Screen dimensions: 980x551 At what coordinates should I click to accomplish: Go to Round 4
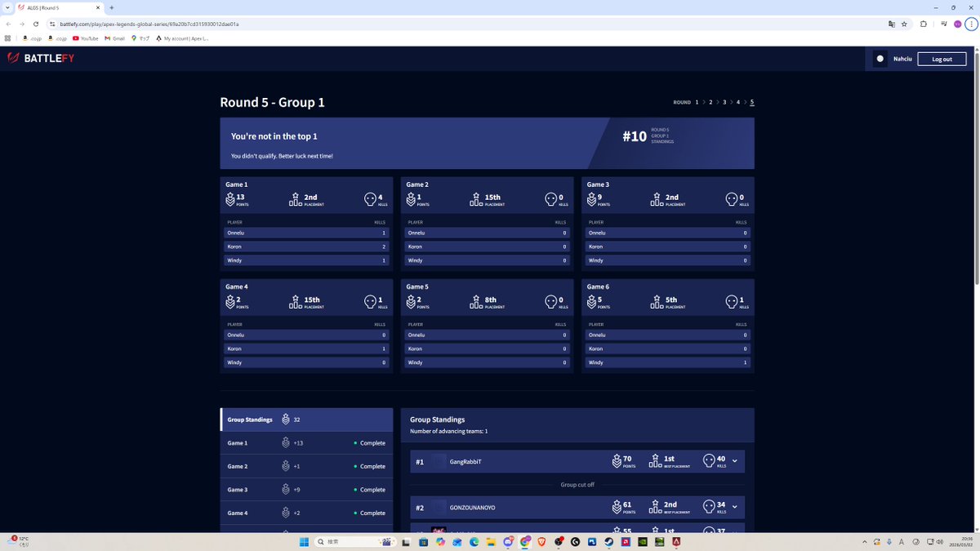[738, 102]
